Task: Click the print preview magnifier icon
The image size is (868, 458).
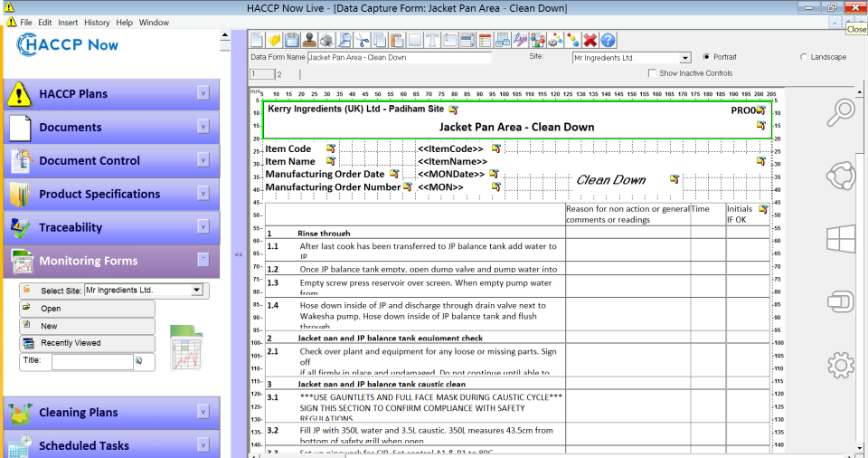Action: click(344, 40)
